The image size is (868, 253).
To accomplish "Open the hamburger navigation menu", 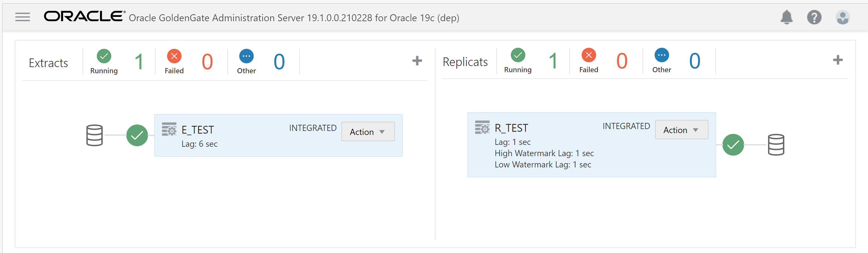I will (23, 17).
